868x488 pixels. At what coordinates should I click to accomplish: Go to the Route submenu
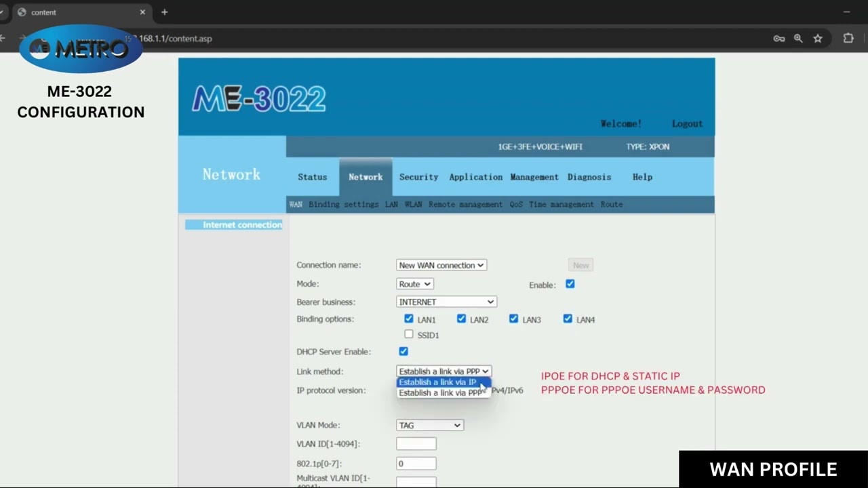pyautogui.click(x=611, y=205)
